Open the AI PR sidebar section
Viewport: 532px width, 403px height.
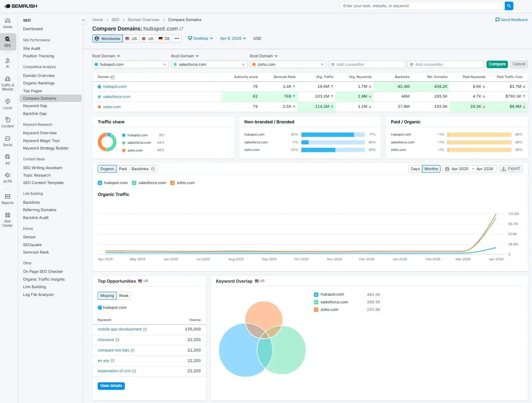click(7, 178)
